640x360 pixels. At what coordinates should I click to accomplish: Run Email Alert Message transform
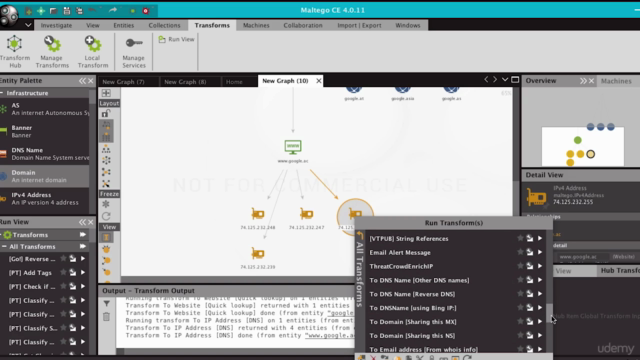540,252
